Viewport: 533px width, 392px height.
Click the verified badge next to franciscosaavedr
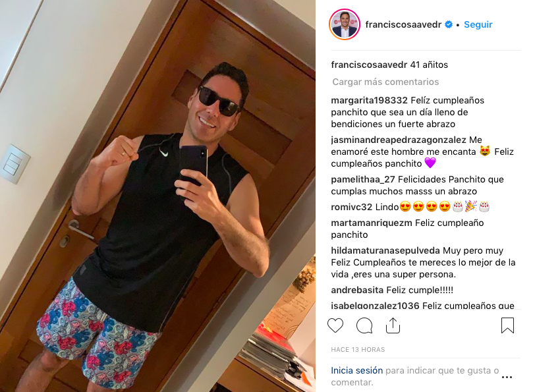pyautogui.click(x=449, y=24)
